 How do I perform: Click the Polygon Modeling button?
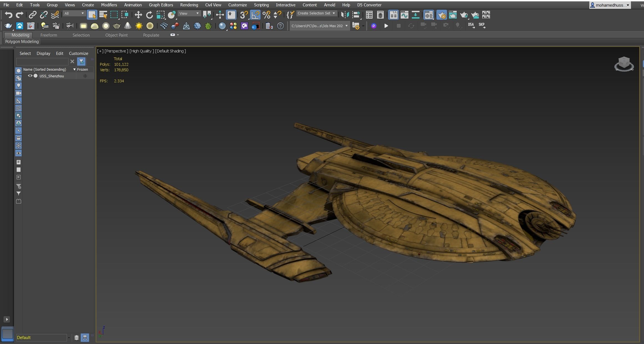tap(22, 42)
